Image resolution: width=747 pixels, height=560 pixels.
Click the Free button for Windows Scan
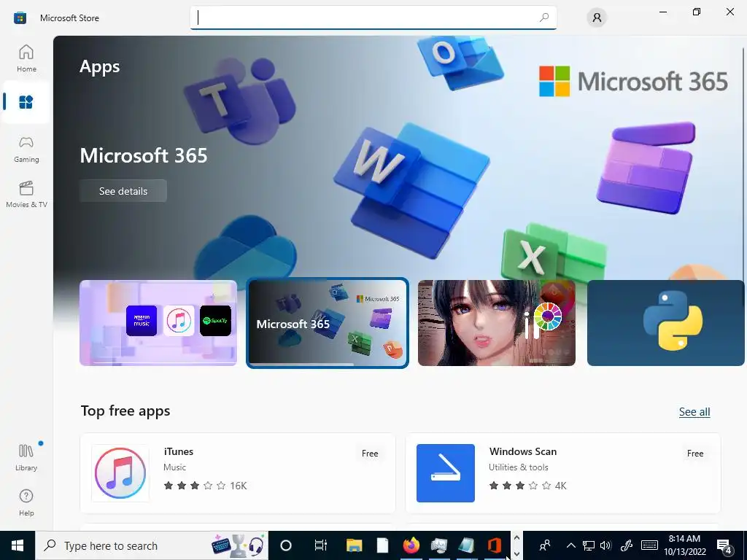coord(695,454)
